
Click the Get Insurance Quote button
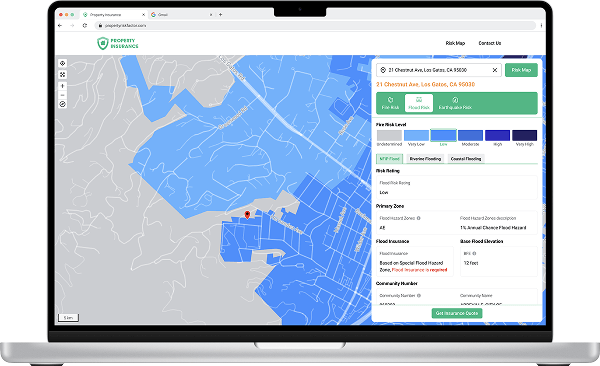(x=457, y=313)
